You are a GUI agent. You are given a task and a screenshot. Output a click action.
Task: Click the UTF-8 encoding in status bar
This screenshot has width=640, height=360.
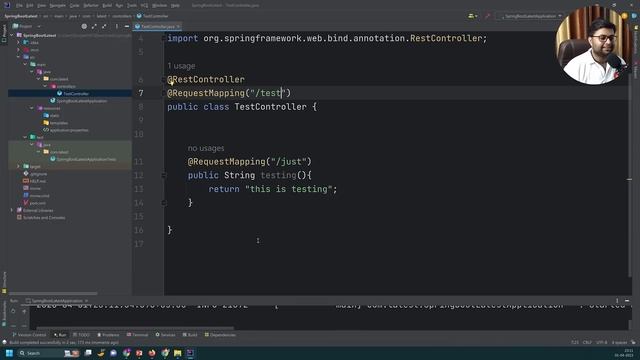pyautogui.click(x=602, y=342)
